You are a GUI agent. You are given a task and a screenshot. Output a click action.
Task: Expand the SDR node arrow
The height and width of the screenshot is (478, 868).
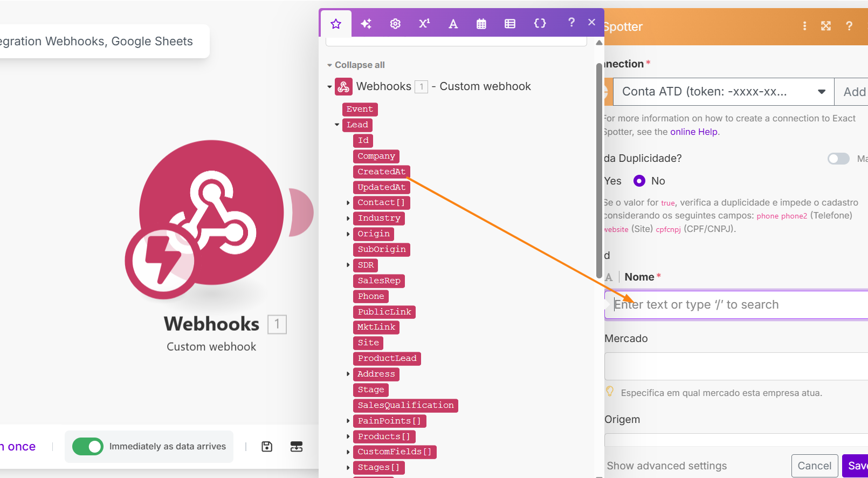click(348, 265)
